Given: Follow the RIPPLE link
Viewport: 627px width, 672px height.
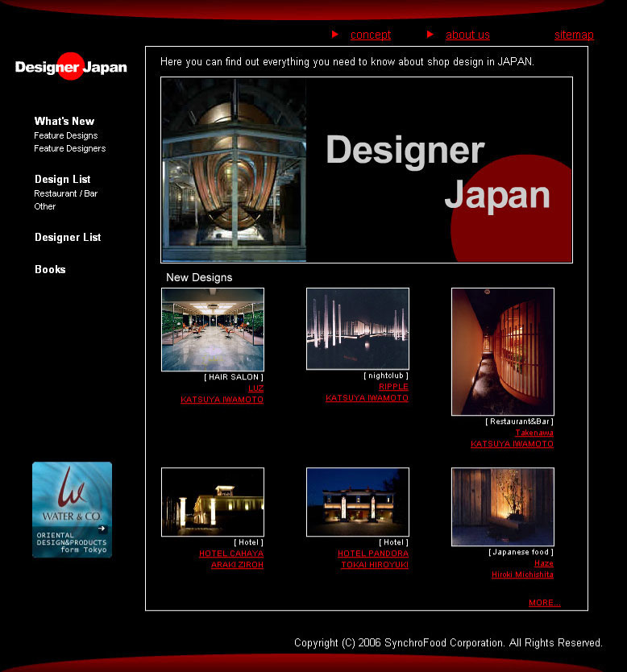Looking at the screenshot, I should [393, 387].
